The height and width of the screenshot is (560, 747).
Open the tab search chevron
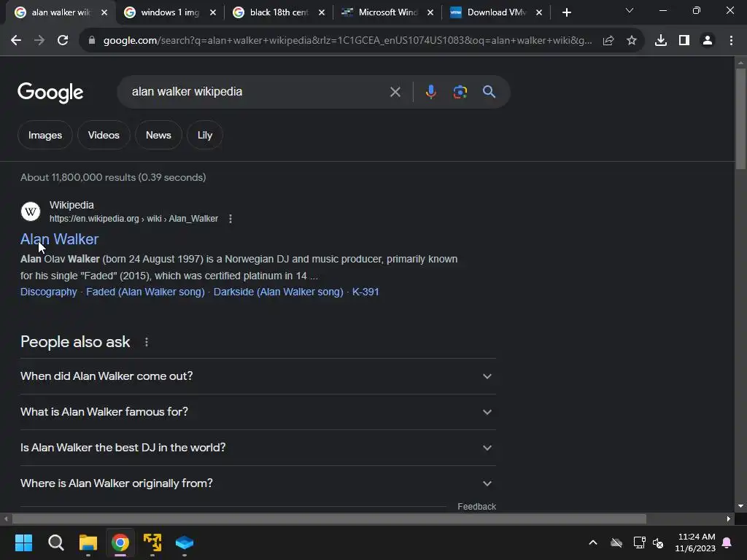(x=630, y=10)
